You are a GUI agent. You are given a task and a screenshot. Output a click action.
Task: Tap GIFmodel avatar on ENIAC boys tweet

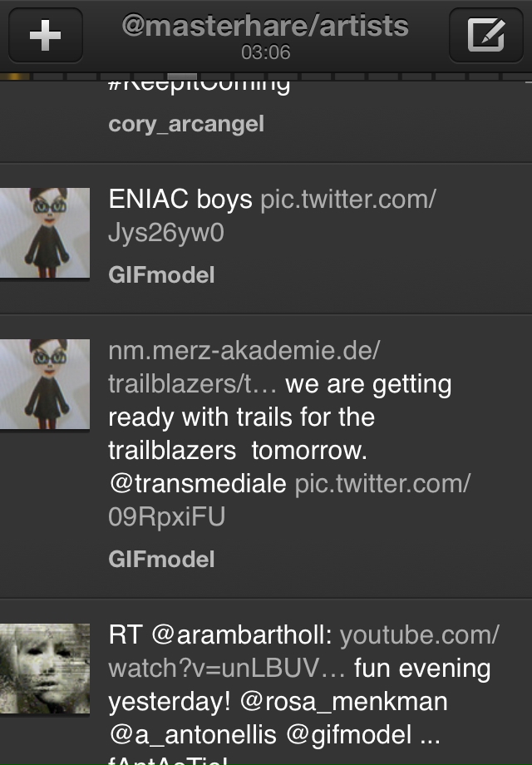pyautogui.click(x=45, y=233)
